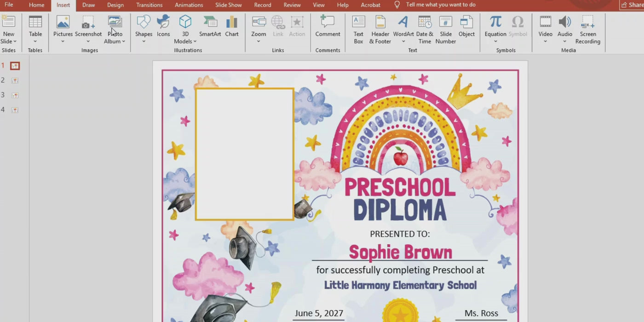644x322 pixels.
Task: Click the Shapes icon
Action: pyautogui.click(x=144, y=23)
